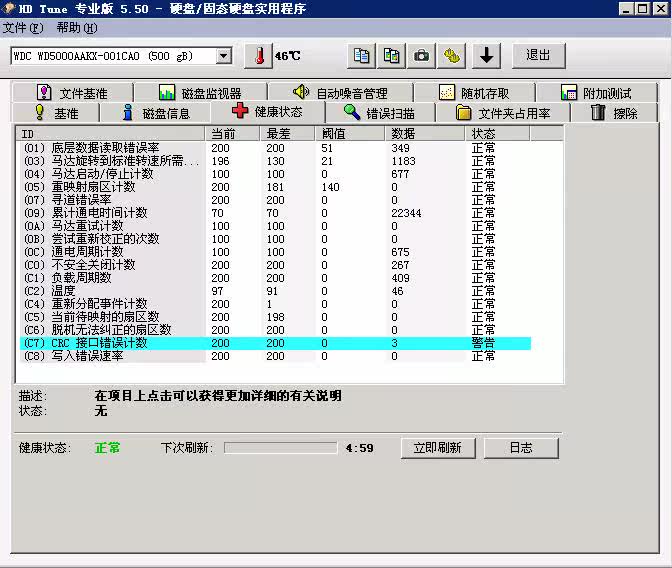Image resolution: width=672 pixels, height=568 pixels.
Task: Click the 阈值 column header
Action: 350,134
